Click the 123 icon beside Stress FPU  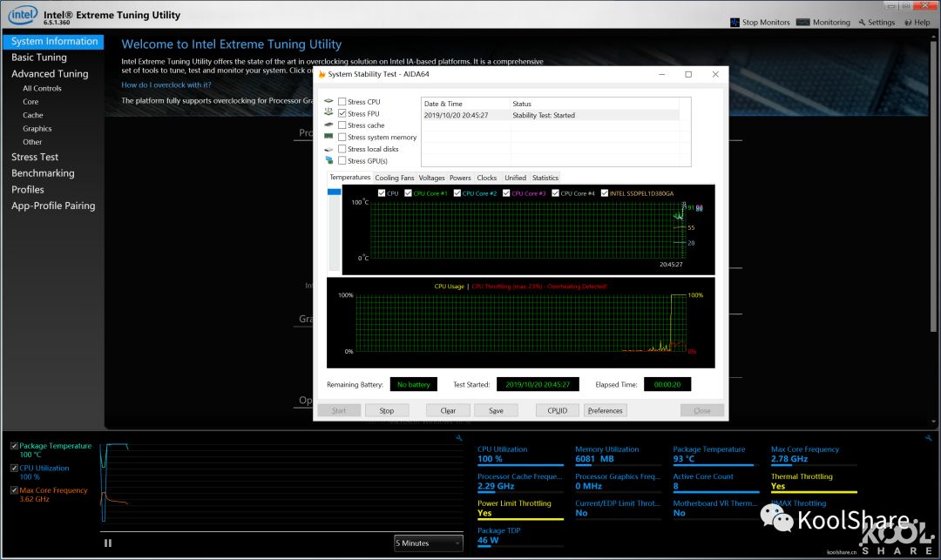[x=328, y=112]
